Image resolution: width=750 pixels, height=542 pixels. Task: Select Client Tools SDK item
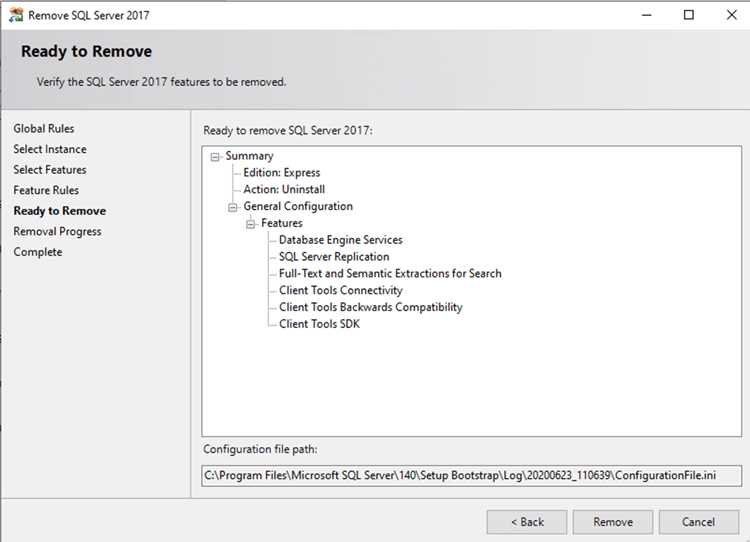319,324
